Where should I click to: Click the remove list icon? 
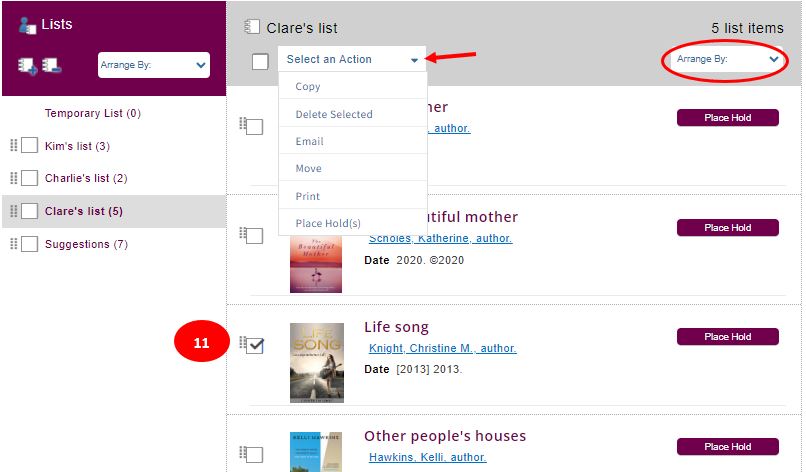pos(51,65)
